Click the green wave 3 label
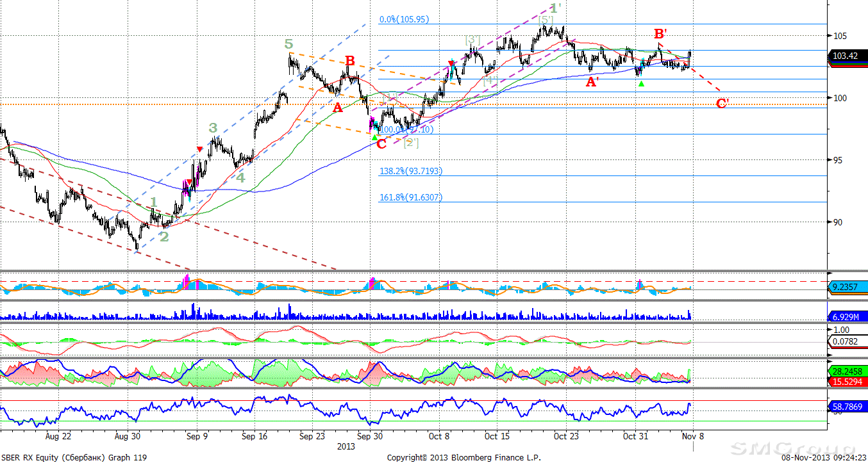This screenshot has width=868, height=463. (x=213, y=127)
